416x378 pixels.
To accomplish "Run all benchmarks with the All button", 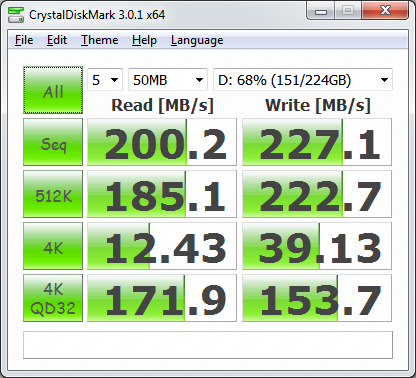I will click(53, 90).
